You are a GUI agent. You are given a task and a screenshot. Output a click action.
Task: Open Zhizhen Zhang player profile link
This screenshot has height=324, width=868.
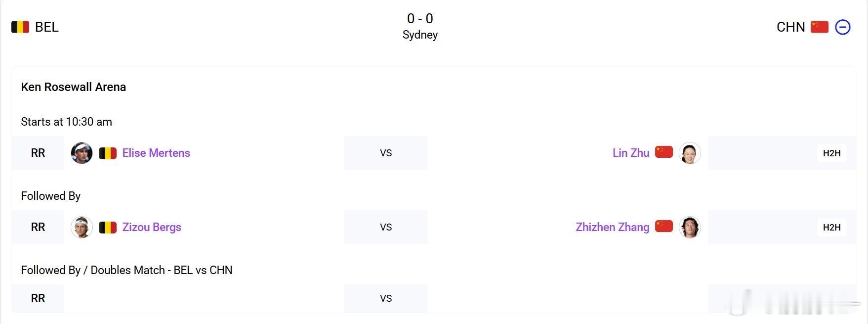[x=612, y=227]
